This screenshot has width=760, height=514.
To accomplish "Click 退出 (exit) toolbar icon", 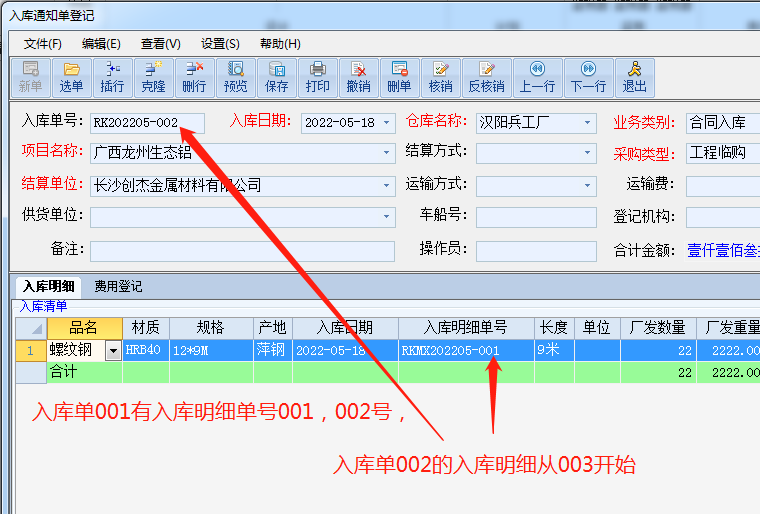I will 635,78.
